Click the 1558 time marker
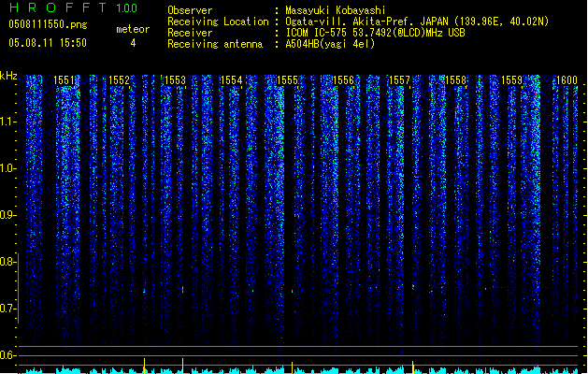The image size is (588, 374). (455, 80)
